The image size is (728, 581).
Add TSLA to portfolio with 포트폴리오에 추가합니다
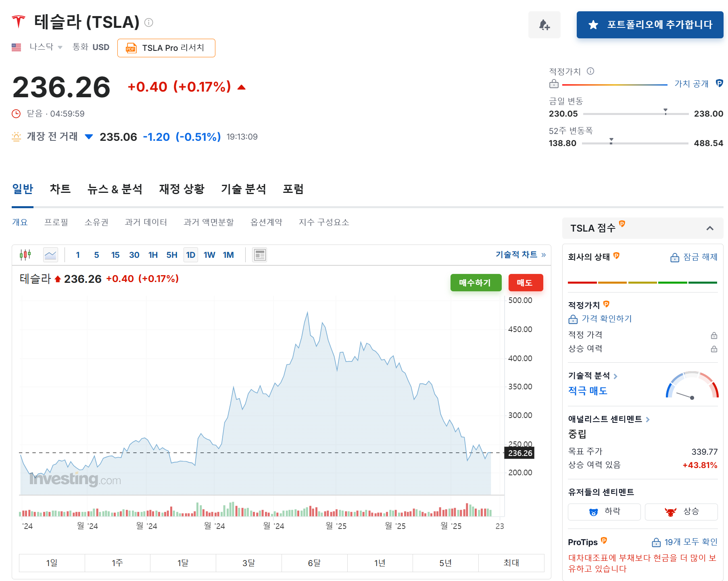coord(650,25)
